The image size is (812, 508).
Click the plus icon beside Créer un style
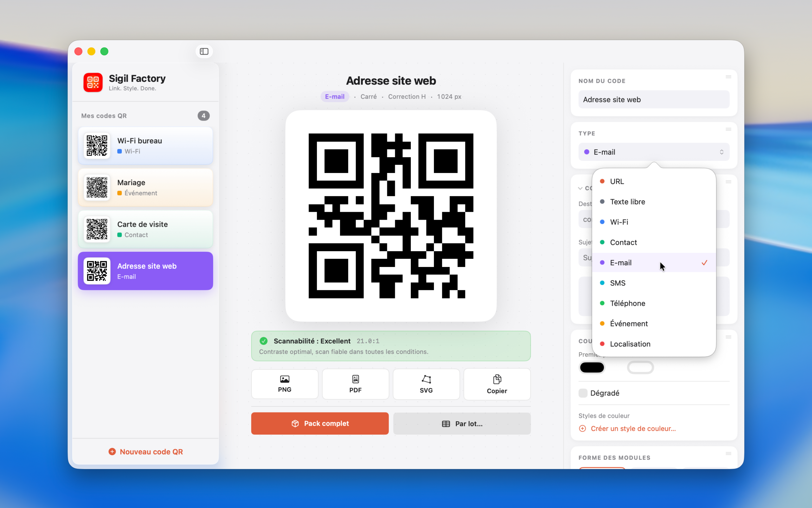(582, 428)
